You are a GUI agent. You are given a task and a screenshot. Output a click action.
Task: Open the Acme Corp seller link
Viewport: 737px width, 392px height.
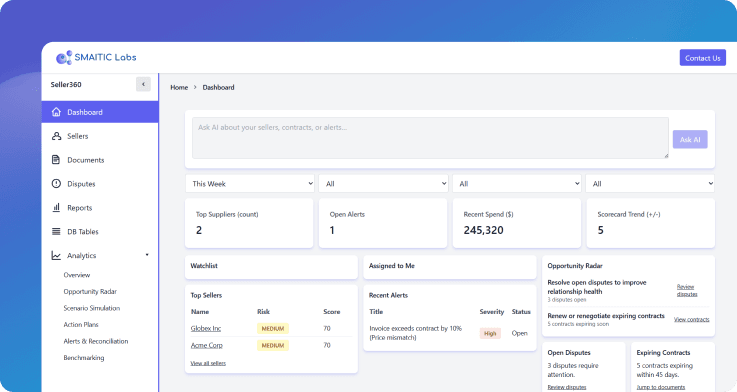coord(207,345)
